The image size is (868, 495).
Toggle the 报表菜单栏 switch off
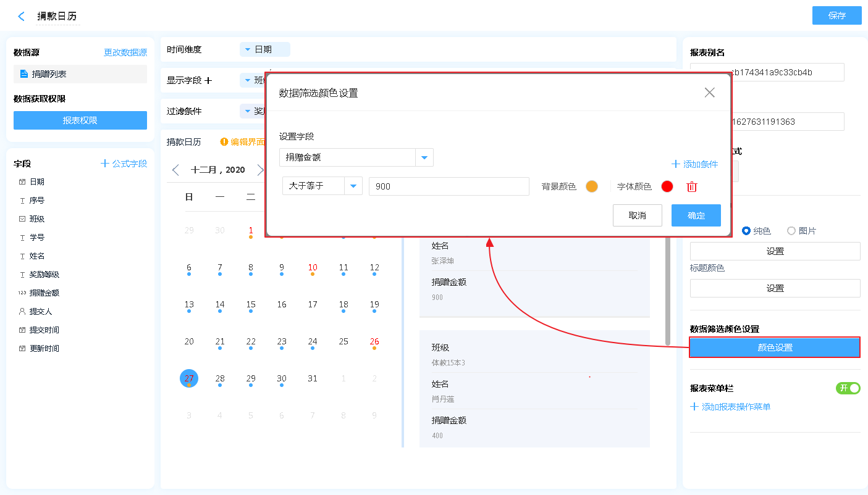[848, 388]
